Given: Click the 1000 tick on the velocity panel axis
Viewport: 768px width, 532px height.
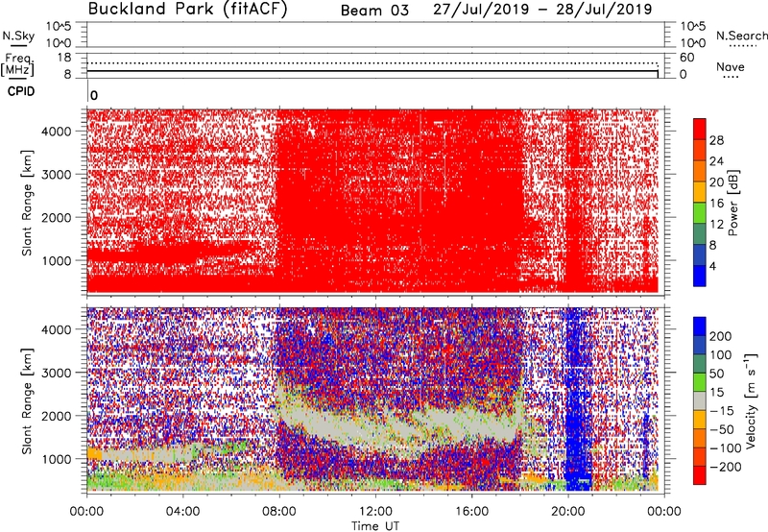Looking at the screenshot, I should (56, 459).
